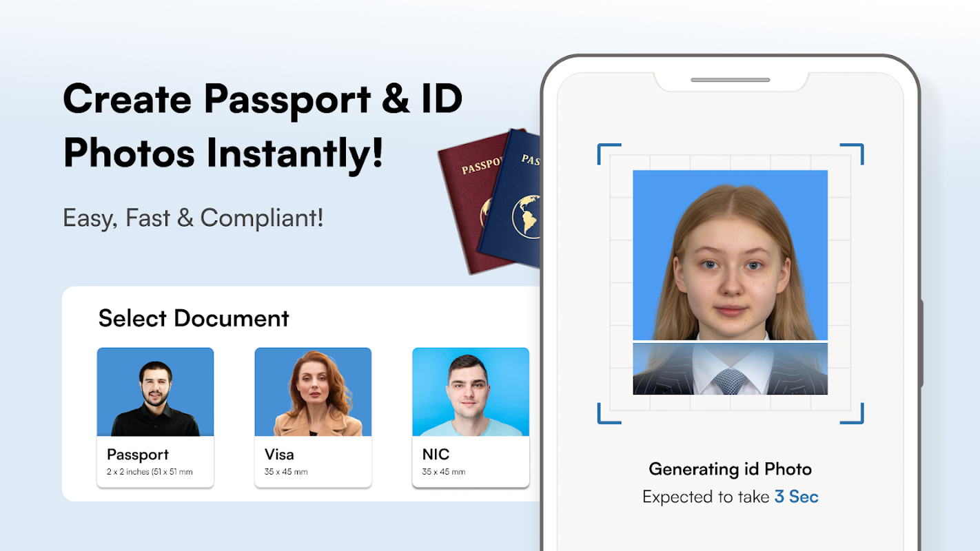Viewport: 980px width, 551px height.
Task: Tap the blue '3 Sec' time indicator
Action: [797, 497]
